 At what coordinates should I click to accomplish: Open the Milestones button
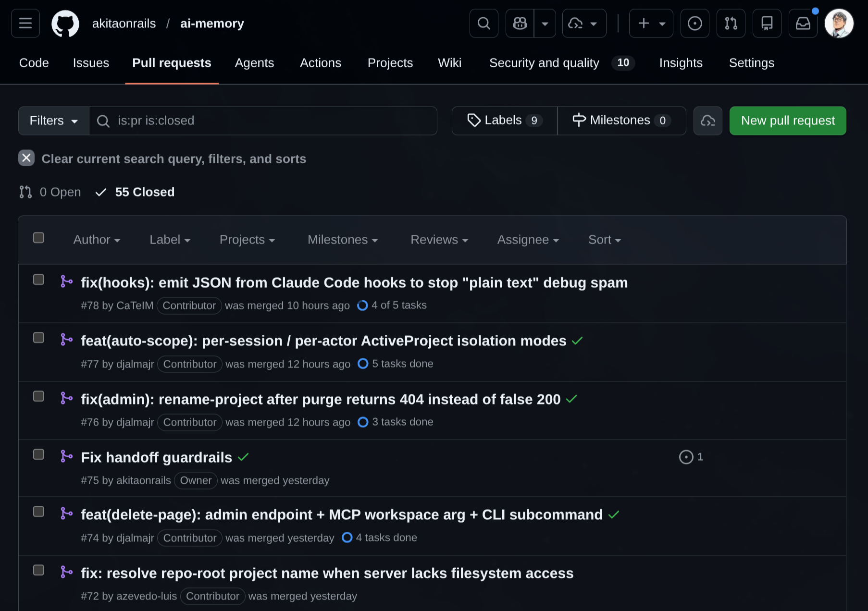(x=621, y=121)
